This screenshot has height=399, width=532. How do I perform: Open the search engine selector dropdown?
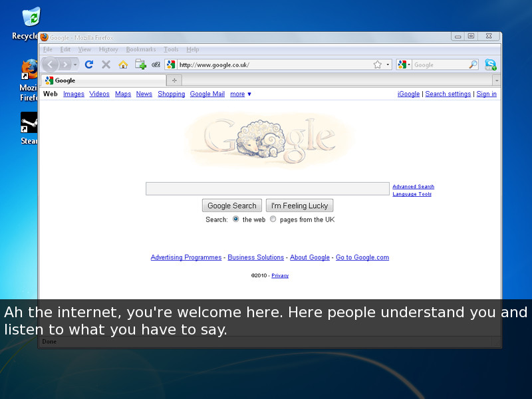(x=404, y=65)
